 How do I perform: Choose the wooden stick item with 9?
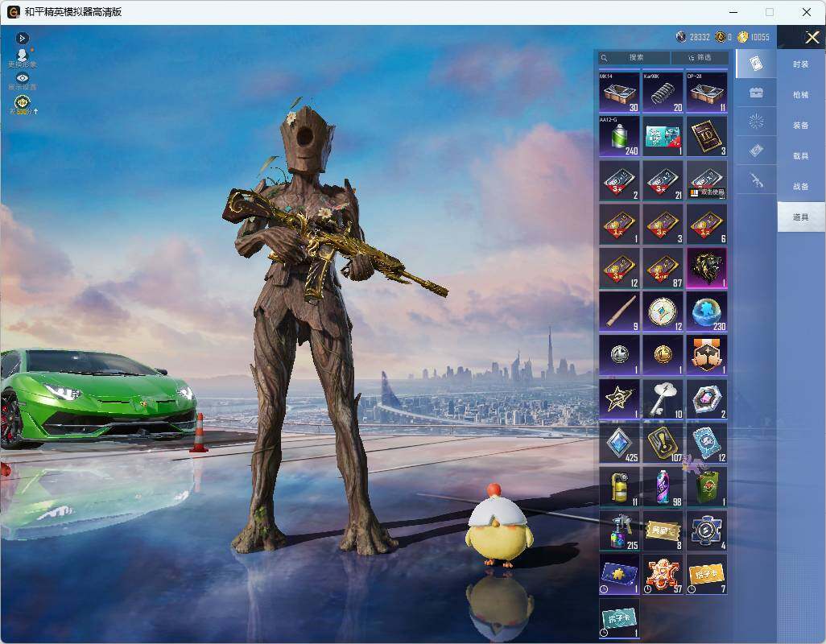coord(620,312)
